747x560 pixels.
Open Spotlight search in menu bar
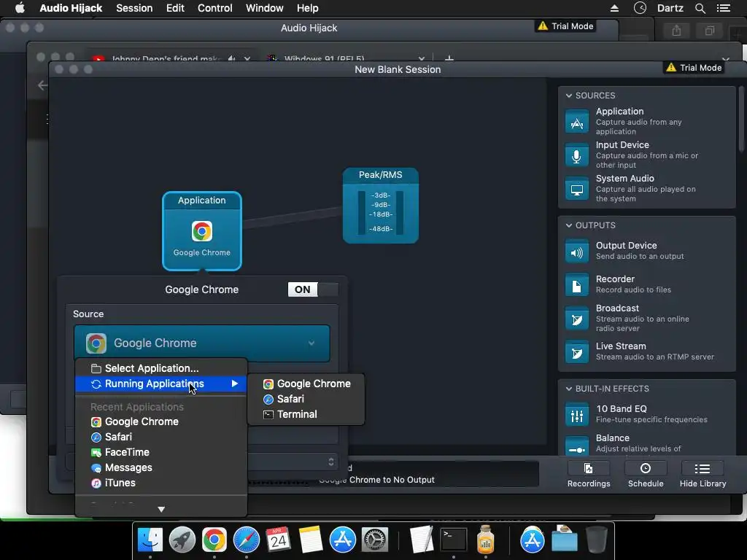point(700,8)
